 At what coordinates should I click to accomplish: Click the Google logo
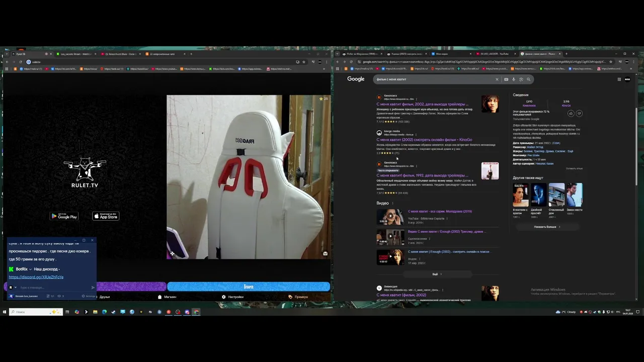pos(356,79)
